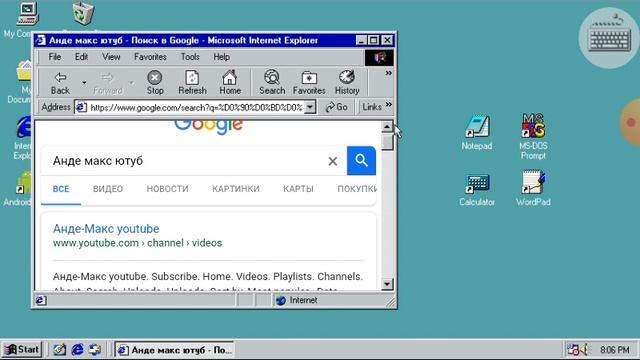Screen dimensions: 640x360
Task: Open the Favorites toolbar panel
Action: [x=309, y=83]
